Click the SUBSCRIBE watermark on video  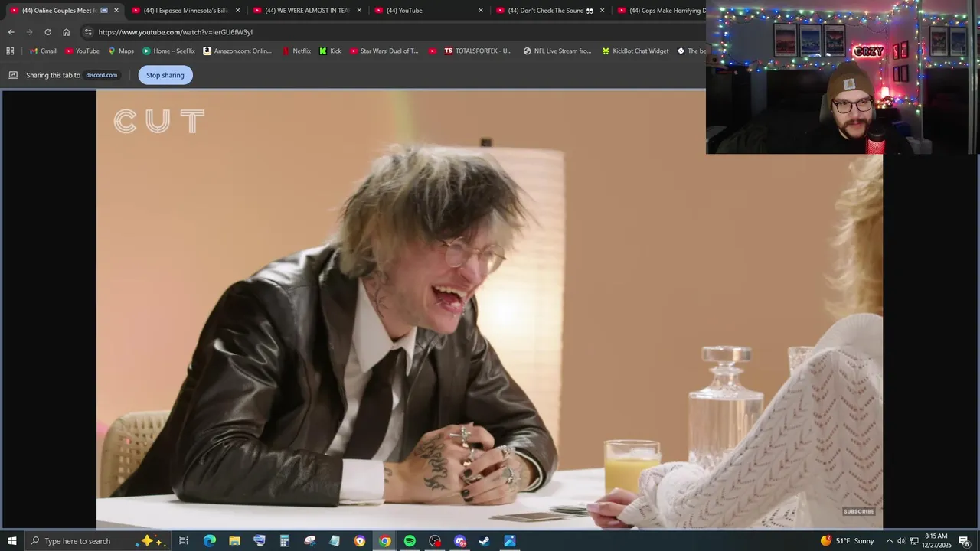coord(858,511)
